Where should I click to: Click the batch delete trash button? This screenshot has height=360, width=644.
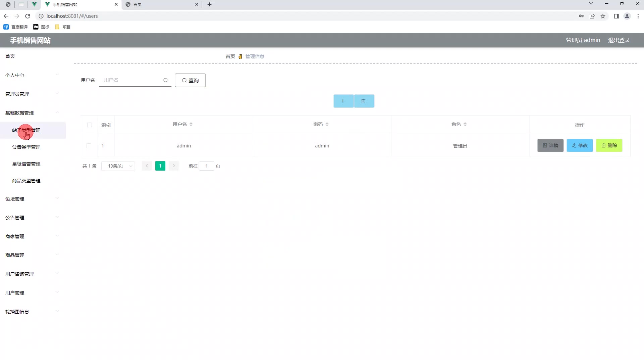(364, 101)
